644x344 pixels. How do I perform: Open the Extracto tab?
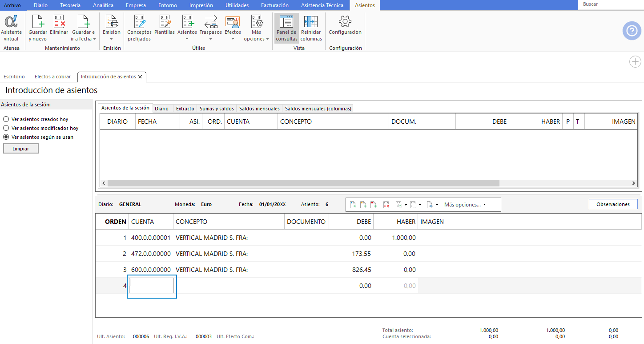point(185,109)
